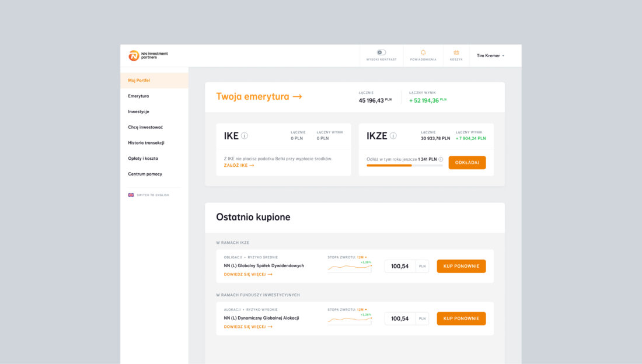This screenshot has width=642, height=364.
Task: Click the IKZE yearly contribution progress bar
Action: [x=404, y=166]
